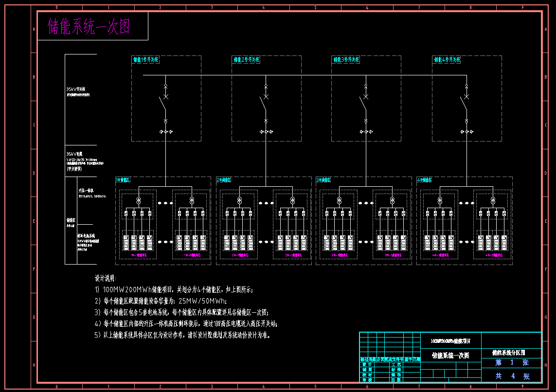
Task: Click the 35kV电缆 legend text
Action: (x=74, y=154)
